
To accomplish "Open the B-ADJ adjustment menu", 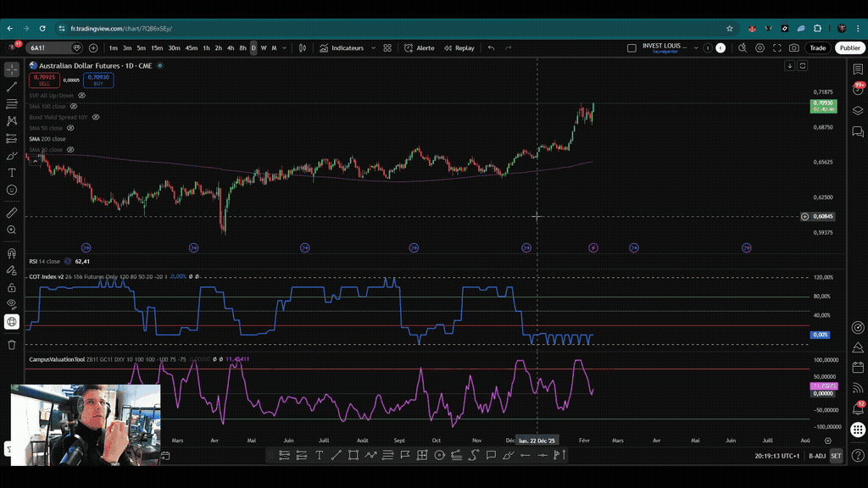I will 817,456.
